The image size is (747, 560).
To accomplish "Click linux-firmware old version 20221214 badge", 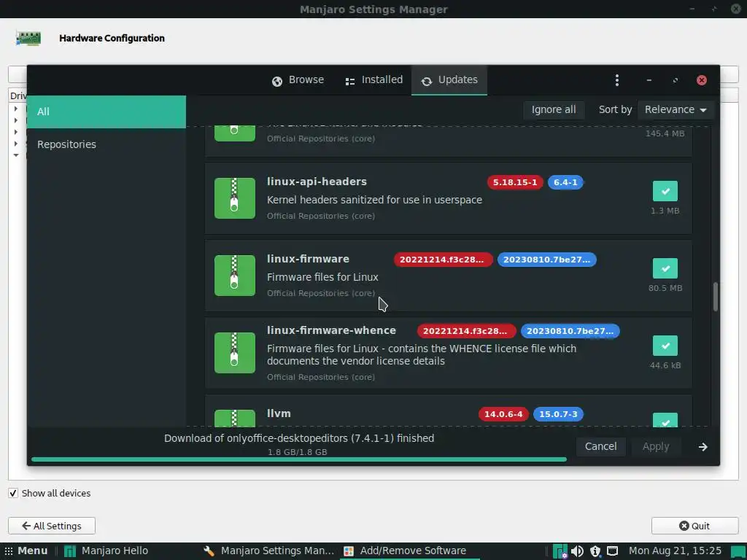I will click(443, 260).
